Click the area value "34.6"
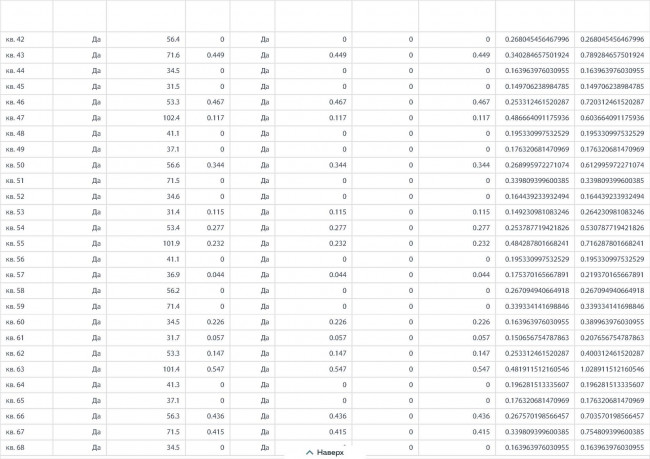 pyautogui.click(x=173, y=197)
